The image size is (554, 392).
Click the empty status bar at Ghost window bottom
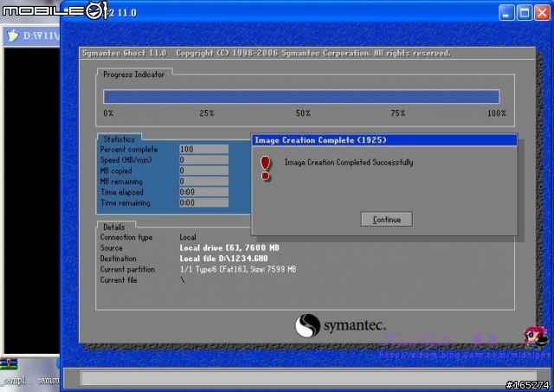click(x=309, y=378)
